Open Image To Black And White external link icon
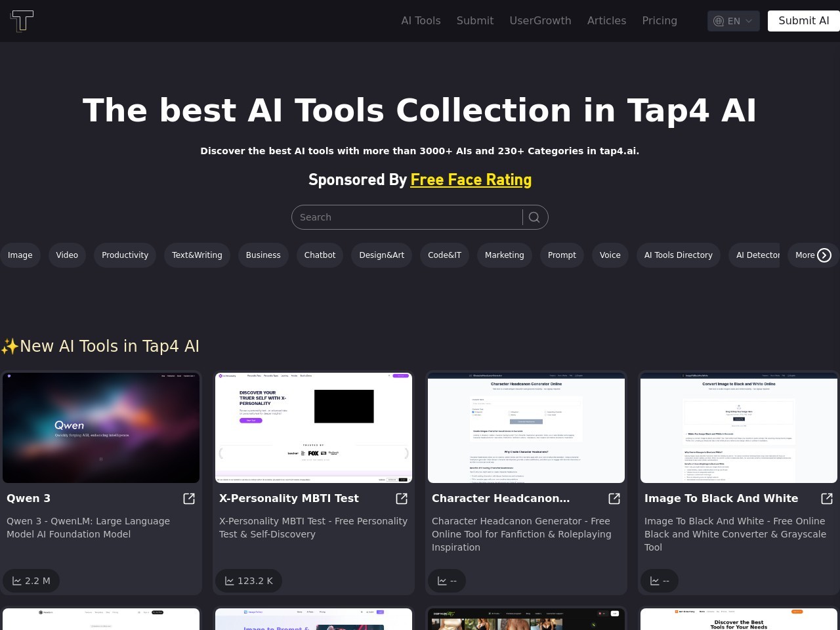This screenshot has height=630, width=840. (x=827, y=499)
